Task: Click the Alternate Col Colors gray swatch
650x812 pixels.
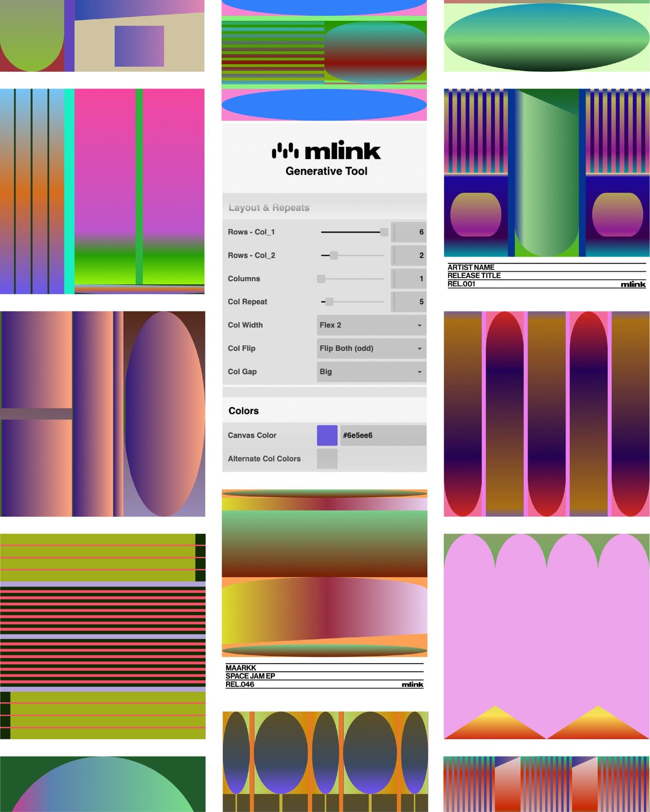Action: [327, 459]
